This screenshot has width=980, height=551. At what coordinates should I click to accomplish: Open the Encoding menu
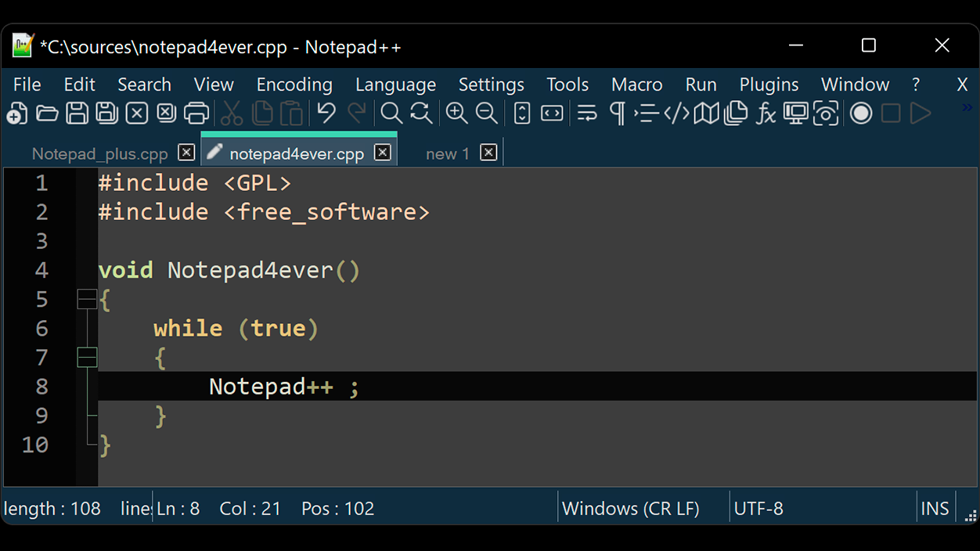coord(294,85)
